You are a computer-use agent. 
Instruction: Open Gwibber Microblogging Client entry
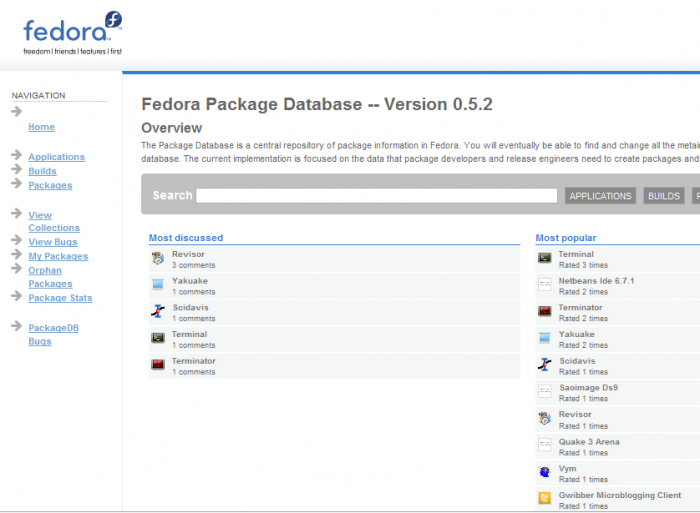click(x=620, y=495)
